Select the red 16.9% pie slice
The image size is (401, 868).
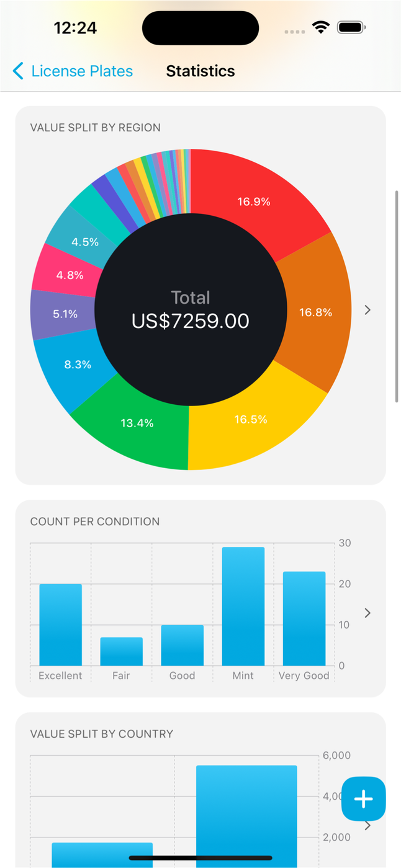click(x=255, y=201)
